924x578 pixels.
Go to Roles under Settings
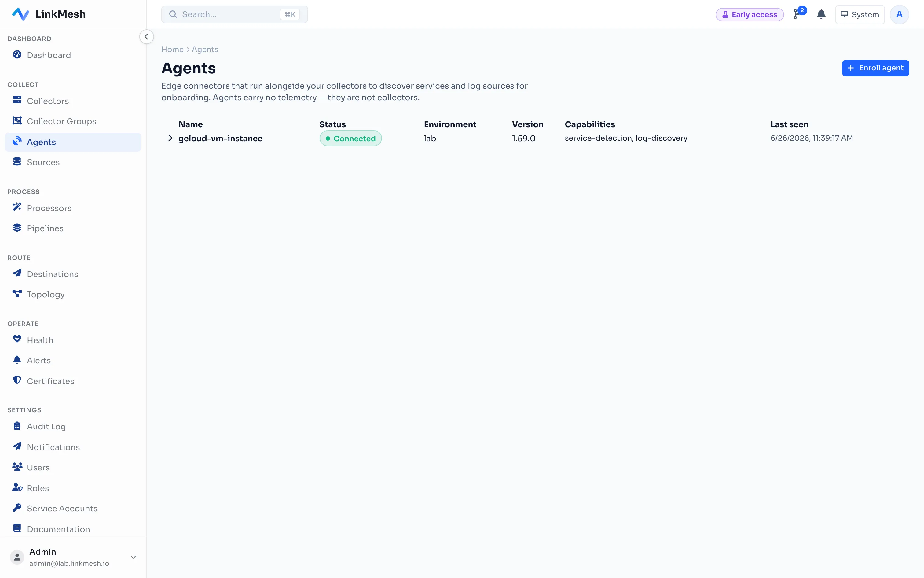tap(73, 488)
